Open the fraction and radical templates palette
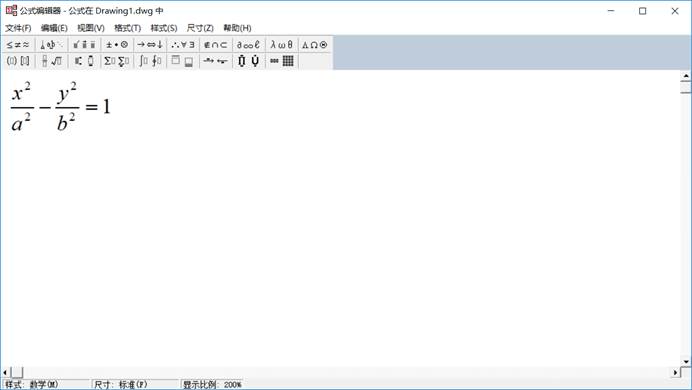Image resolution: width=692 pixels, height=390 pixels. point(51,61)
